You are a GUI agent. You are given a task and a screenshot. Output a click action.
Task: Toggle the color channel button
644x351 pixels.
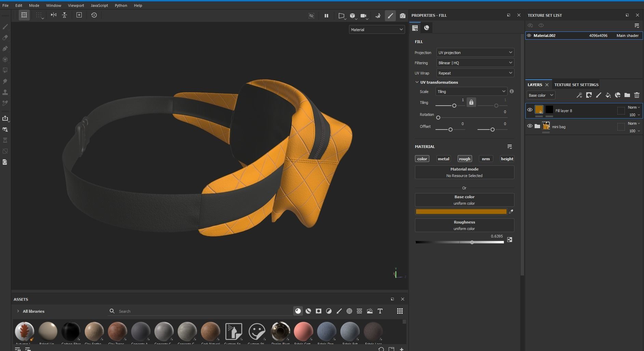click(422, 159)
